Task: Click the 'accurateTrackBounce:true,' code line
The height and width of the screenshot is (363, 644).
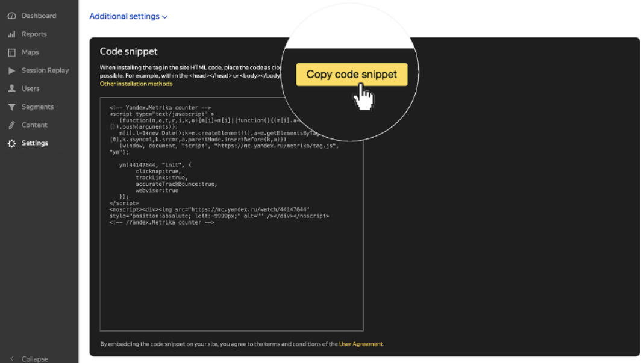Action: tap(177, 184)
